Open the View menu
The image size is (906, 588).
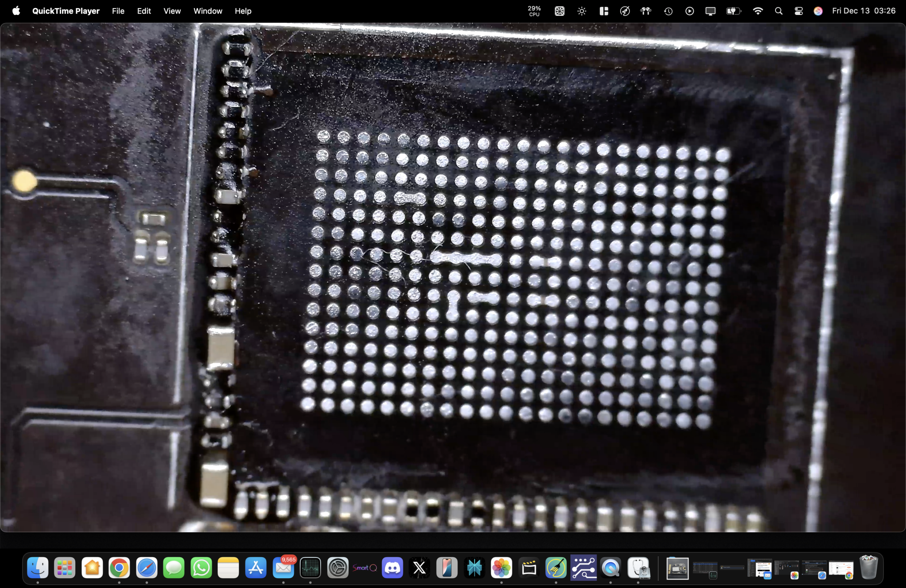[172, 11]
